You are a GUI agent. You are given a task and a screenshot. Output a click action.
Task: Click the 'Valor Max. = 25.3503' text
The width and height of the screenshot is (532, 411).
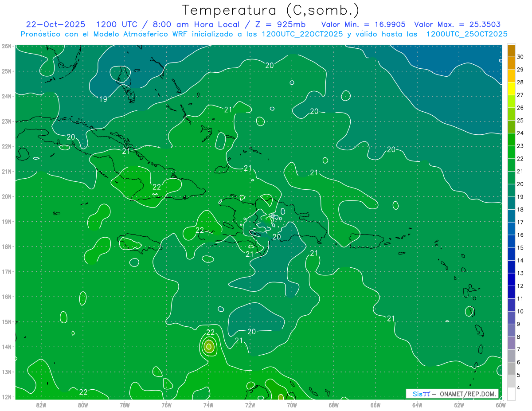[458, 24]
